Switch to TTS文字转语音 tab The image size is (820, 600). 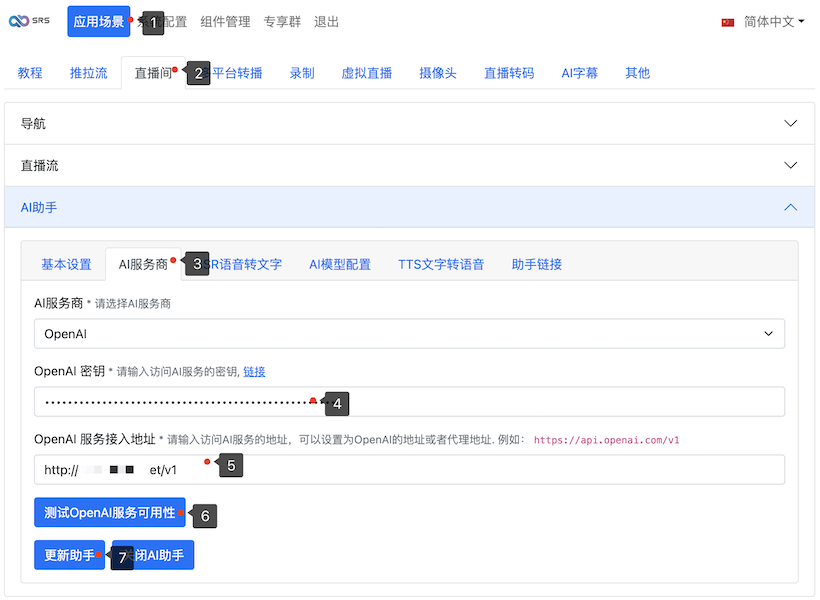pos(441,265)
